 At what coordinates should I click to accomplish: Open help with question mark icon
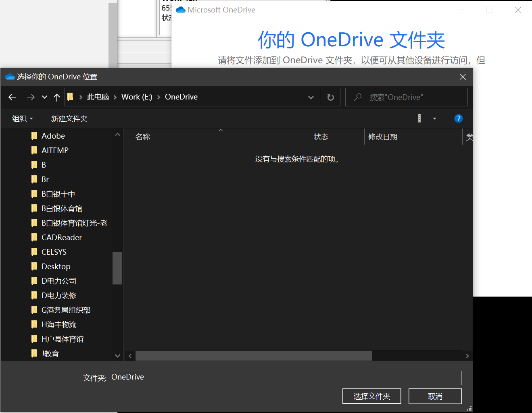(458, 118)
